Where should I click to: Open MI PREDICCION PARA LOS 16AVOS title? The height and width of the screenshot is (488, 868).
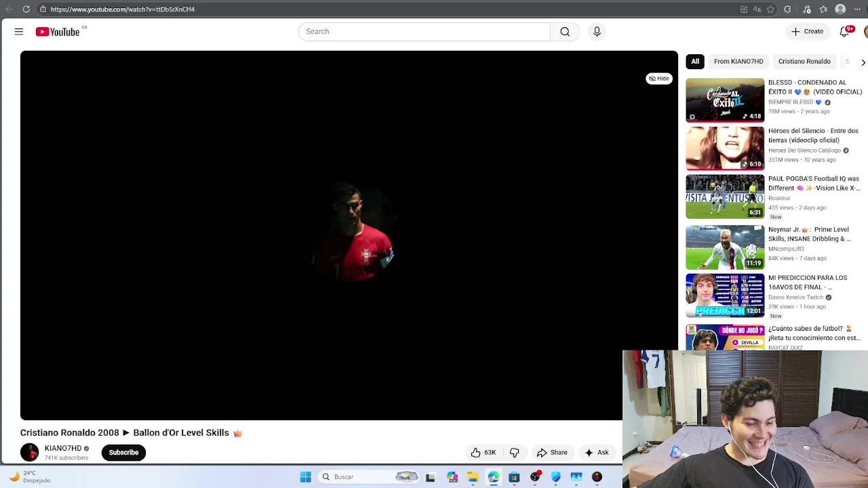[808, 282]
